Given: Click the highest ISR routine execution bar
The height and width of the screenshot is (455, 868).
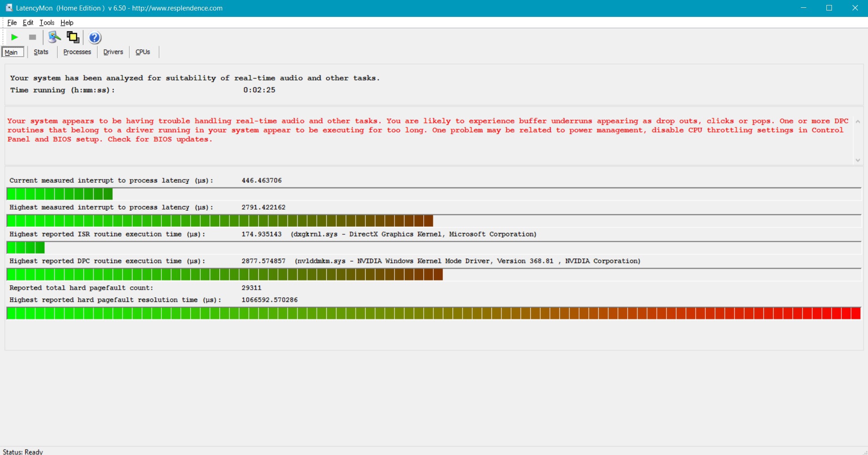Looking at the screenshot, I should click(434, 248).
